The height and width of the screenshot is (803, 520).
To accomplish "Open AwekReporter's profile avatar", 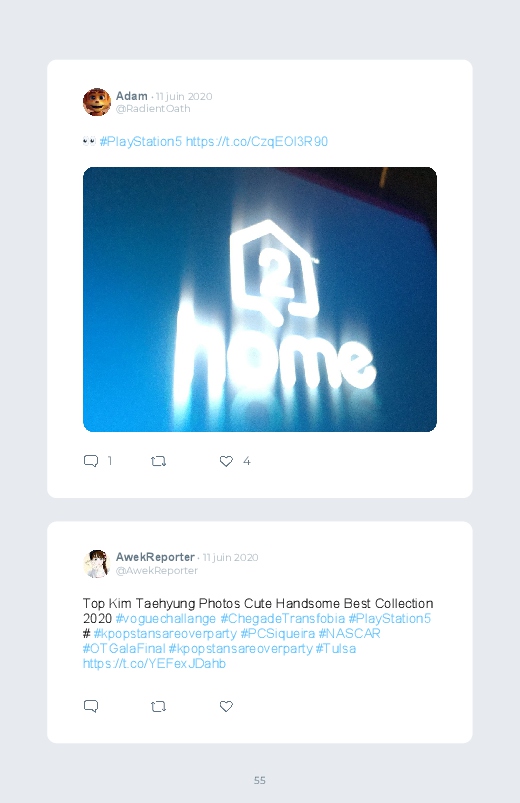I will click(97, 563).
